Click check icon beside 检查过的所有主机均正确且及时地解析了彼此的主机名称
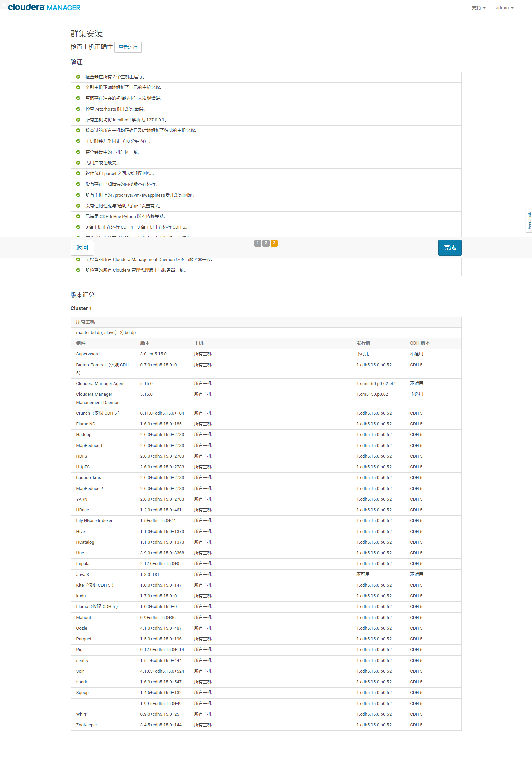Viewport: 532px width, 759px height. 78,130
